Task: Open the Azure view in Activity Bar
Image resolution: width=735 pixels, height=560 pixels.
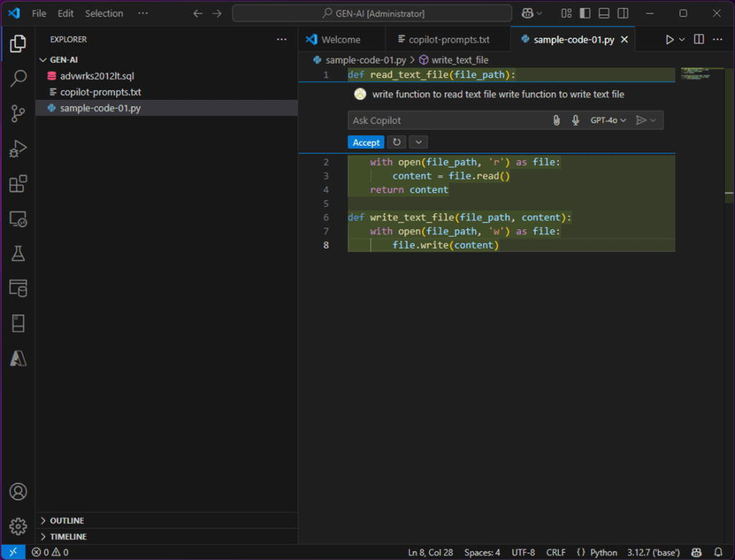Action: [18, 358]
